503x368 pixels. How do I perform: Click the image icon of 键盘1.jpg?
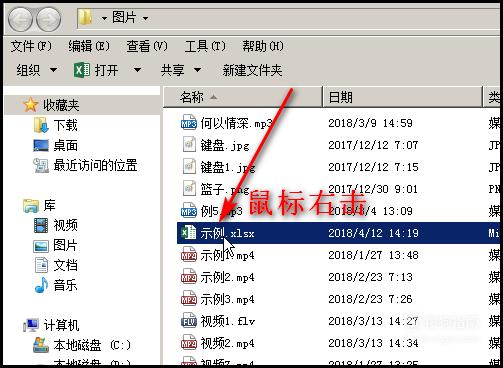click(x=189, y=167)
